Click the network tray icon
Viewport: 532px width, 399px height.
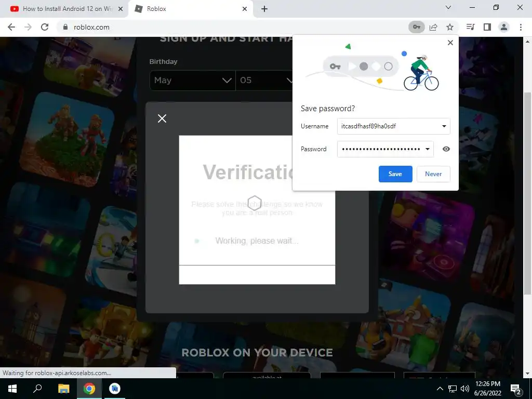tap(453, 389)
